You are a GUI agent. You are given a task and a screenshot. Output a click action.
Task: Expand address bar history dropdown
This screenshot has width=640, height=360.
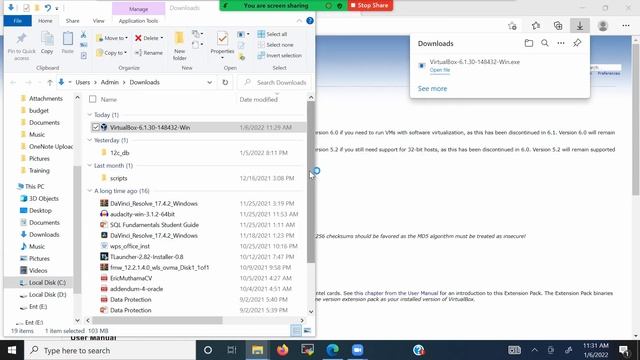[x=209, y=82]
